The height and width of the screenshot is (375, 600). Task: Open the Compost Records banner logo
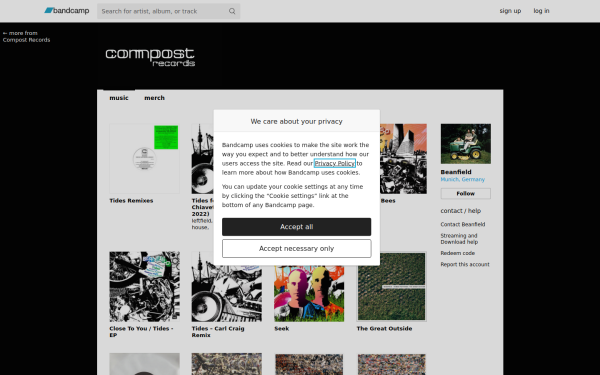pyautogui.click(x=150, y=57)
